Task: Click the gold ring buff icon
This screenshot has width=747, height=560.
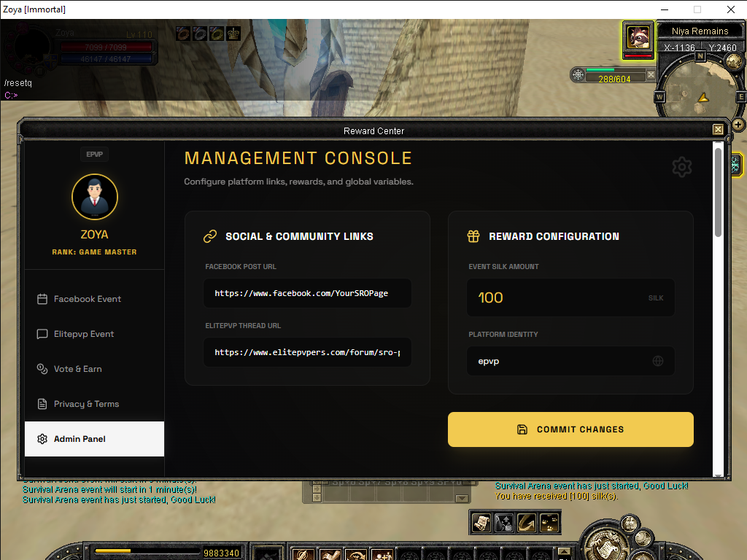Action: [217, 34]
